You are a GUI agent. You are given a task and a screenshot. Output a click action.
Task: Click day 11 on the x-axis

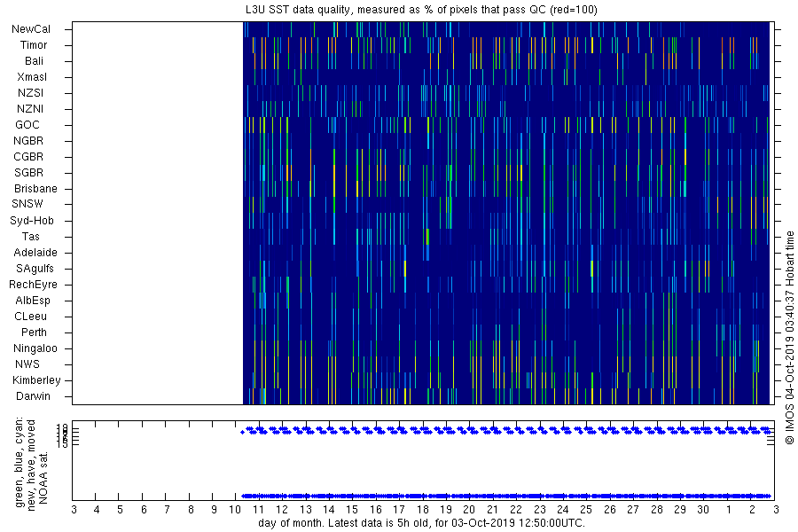(x=258, y=510)
